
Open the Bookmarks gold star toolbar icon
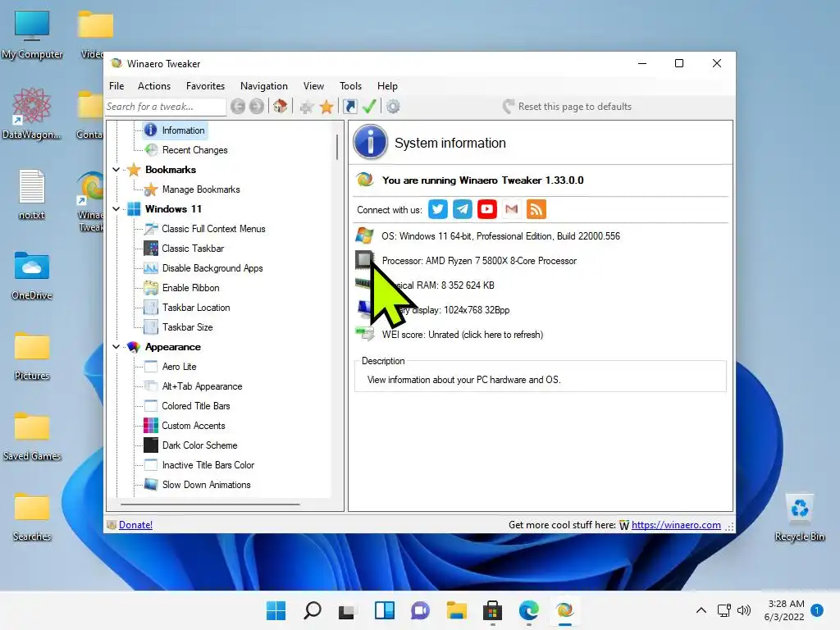coord(326,107)
